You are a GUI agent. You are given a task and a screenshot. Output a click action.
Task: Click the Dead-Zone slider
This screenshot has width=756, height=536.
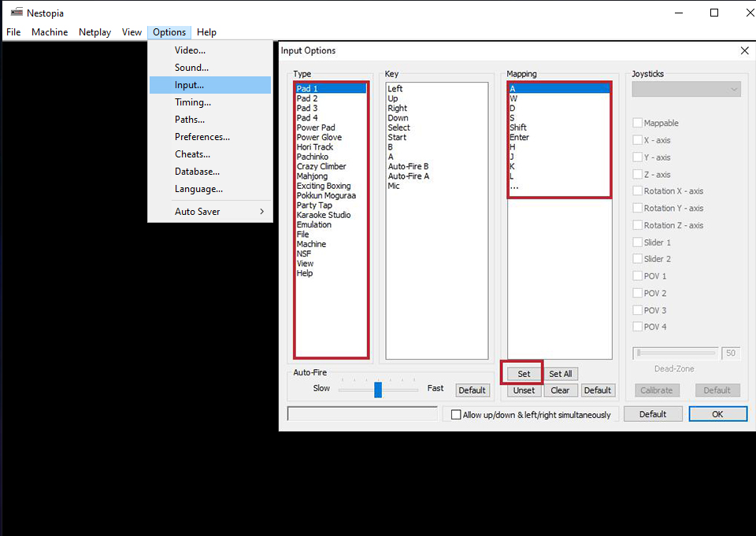(675, 353)
